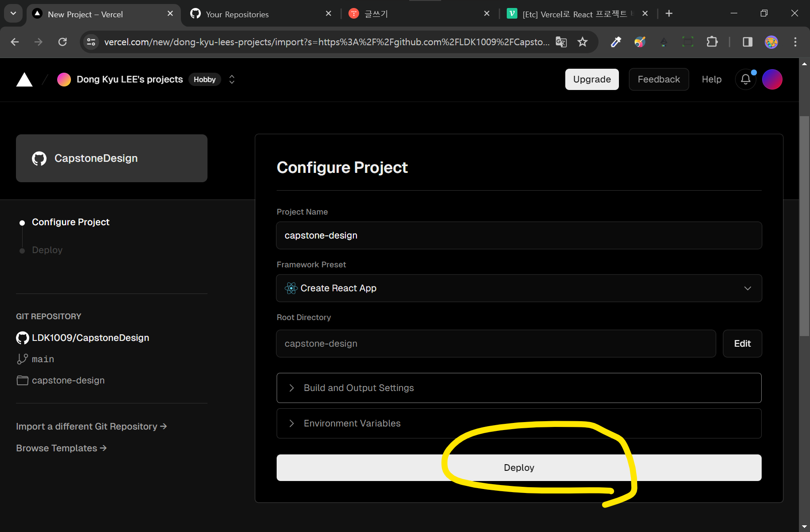Click the browser address bar URL
The image size is (810, 532).
(327, 42)
